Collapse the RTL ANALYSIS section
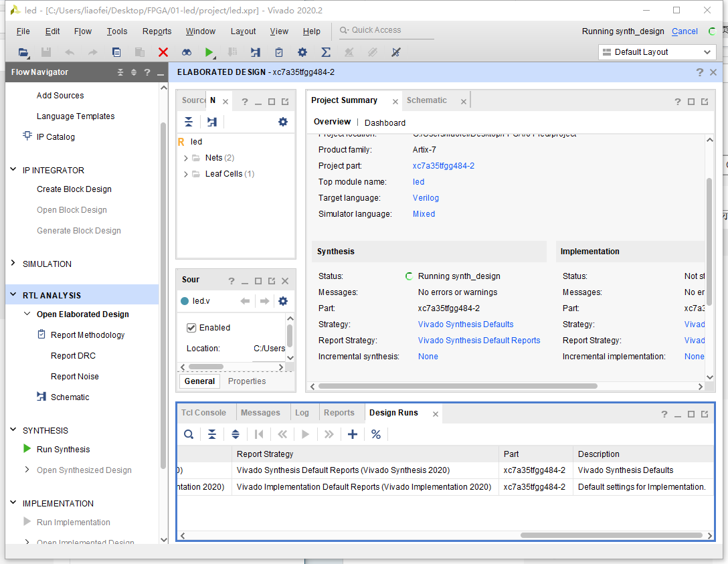Screen dimensions: 728x564 tap(13, 295)
